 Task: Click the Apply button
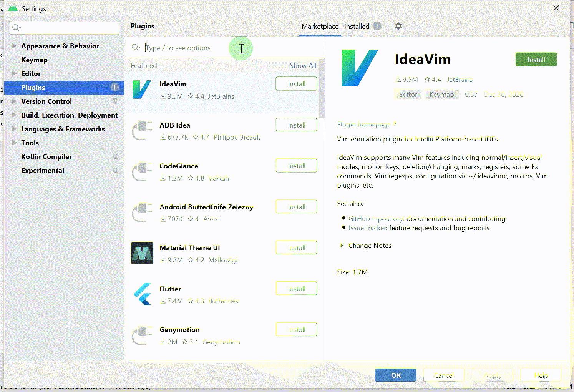[x=493, y=375]
